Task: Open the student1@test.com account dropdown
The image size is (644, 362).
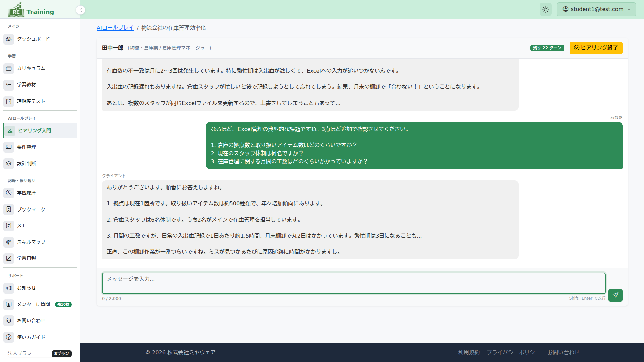Action: [x=596, y=9]
